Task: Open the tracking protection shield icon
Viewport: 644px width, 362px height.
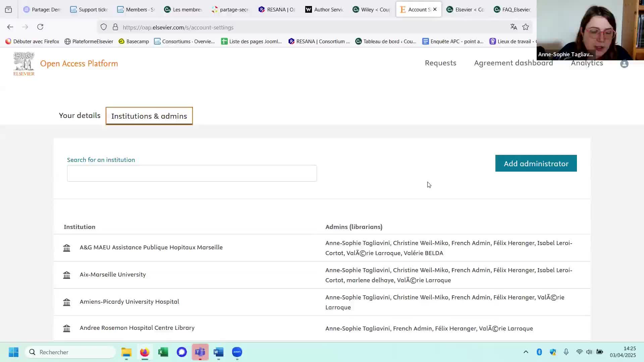Action: 104,27
